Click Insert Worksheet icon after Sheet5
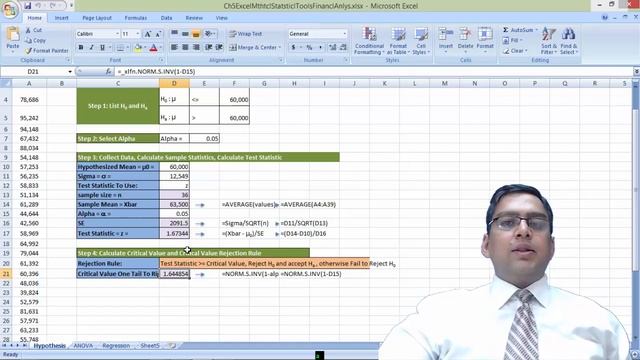The width and height of the screenshot is (640, 360). pos(173,346)
